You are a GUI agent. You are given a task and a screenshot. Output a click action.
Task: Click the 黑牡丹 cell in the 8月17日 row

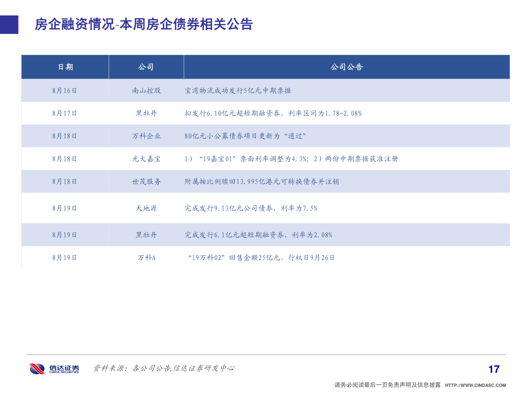pos(147,113)
